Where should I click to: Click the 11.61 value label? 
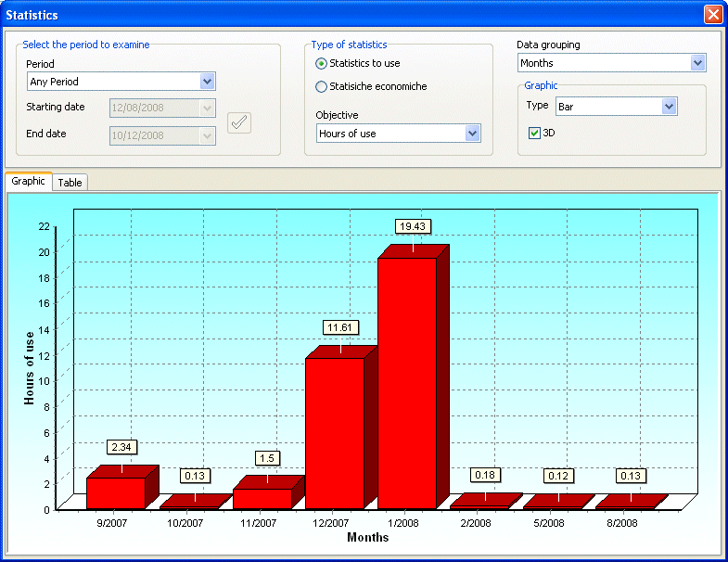340,327
